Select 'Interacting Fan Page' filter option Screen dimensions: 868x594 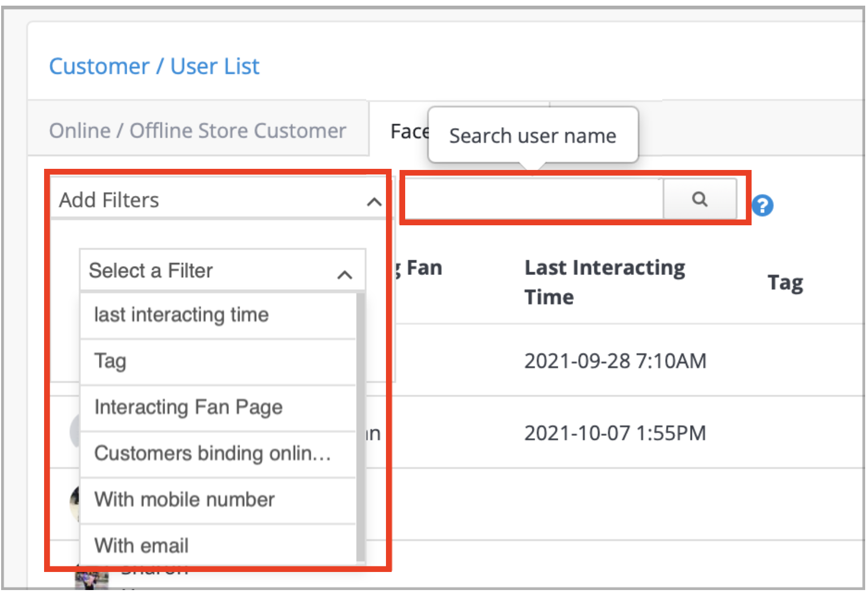[189, 407]
